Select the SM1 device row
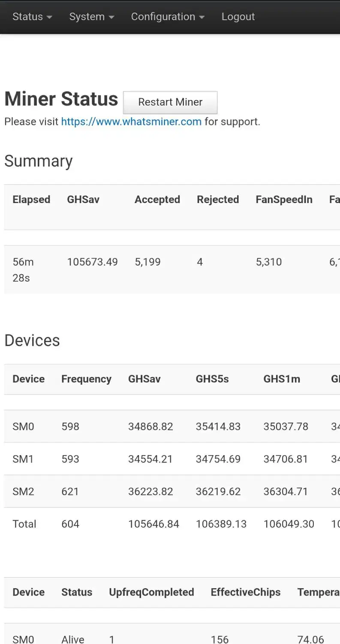The height and width of the screenshot is (644, 340). 23,459
